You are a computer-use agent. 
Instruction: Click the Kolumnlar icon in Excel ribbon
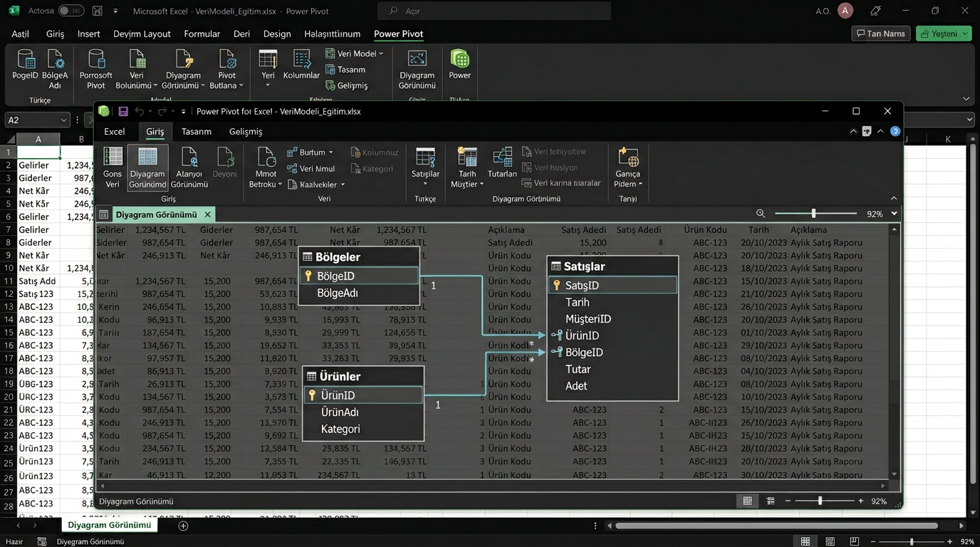(x=301, y=64)
